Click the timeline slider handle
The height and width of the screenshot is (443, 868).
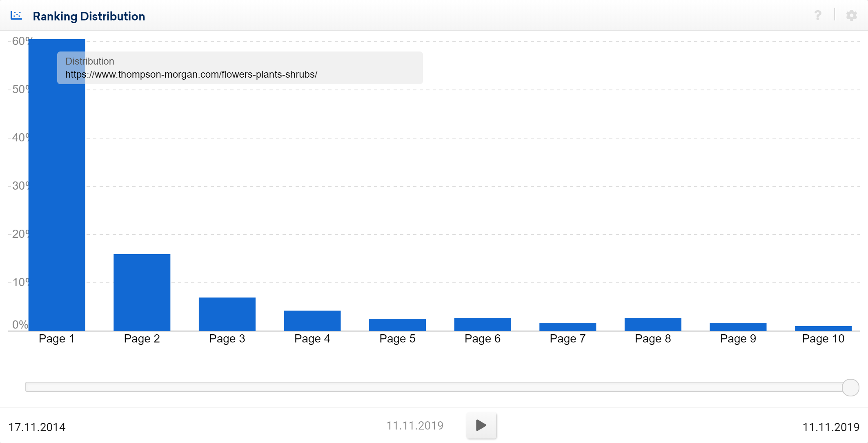click(x=850, y=387)
